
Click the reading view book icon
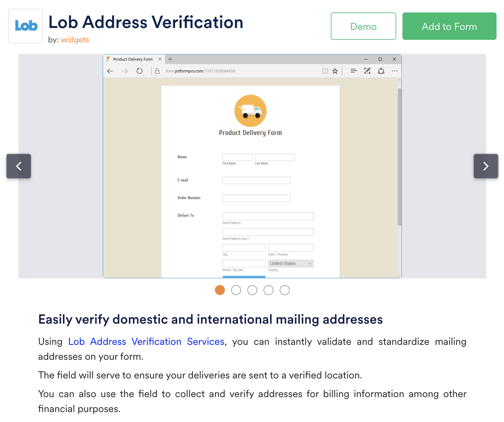[x=325, y=71]
